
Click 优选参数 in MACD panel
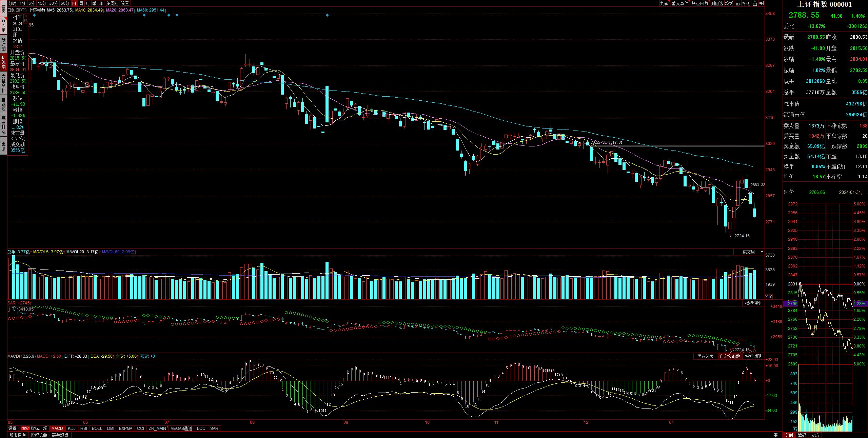tap(706, 356)
